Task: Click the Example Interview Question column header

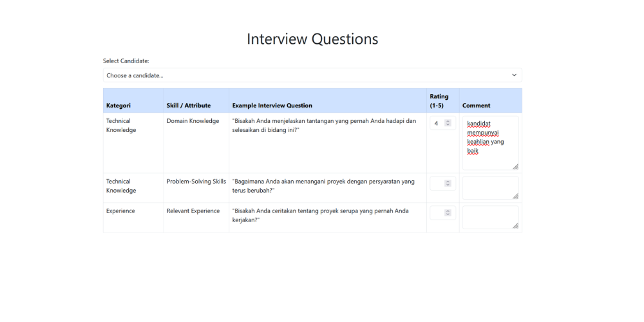Action: (272, 106)
